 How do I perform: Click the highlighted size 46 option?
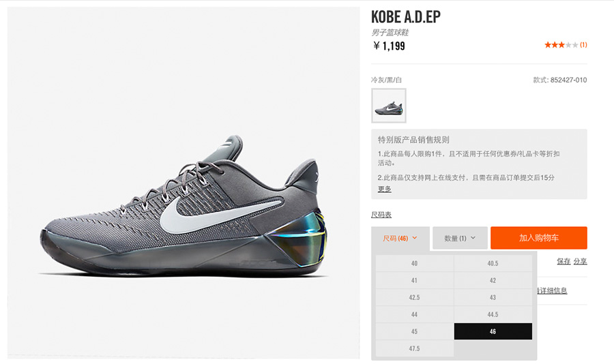click(493, 331)
